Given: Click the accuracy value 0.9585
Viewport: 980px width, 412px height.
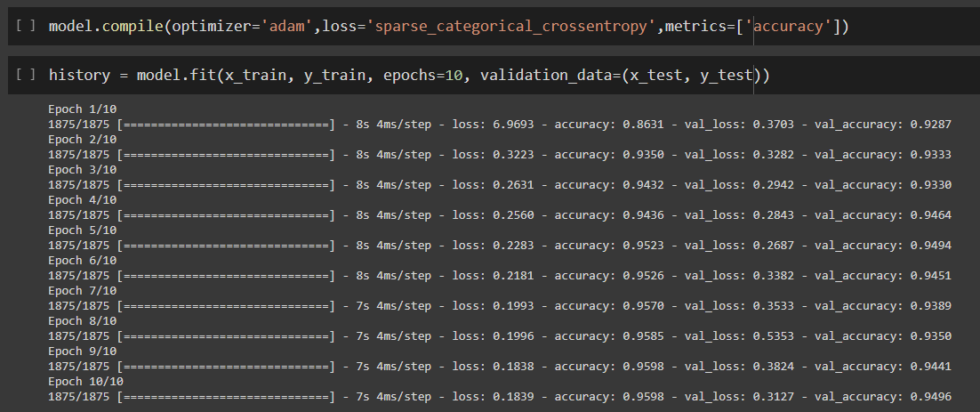Looking at the screenshot, I should [643, 336].
